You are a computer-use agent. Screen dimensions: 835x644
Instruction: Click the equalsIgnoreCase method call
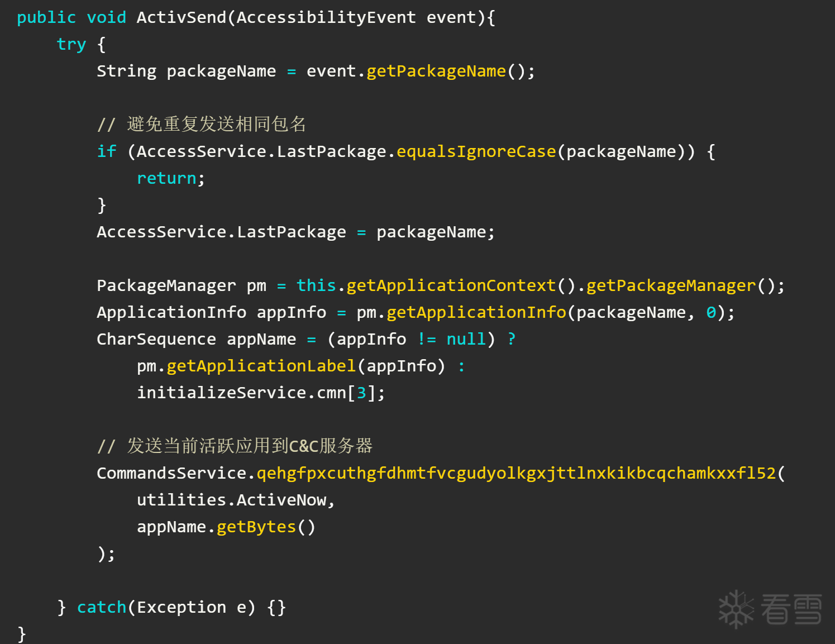476,151
